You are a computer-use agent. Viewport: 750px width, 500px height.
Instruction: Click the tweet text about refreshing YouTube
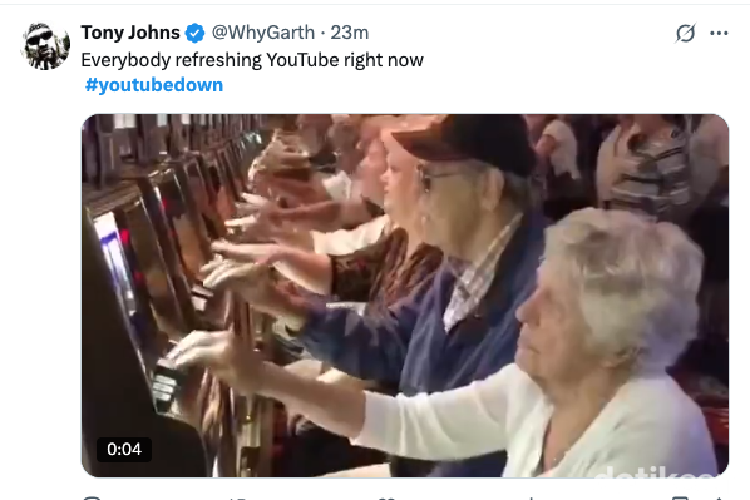pyautogui.click(x=253, y=60)
